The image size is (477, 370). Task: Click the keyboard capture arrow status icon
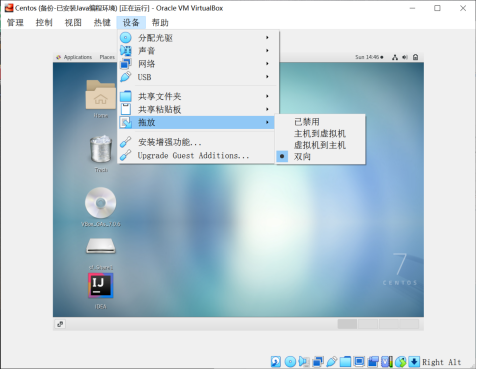pos(414,362)
